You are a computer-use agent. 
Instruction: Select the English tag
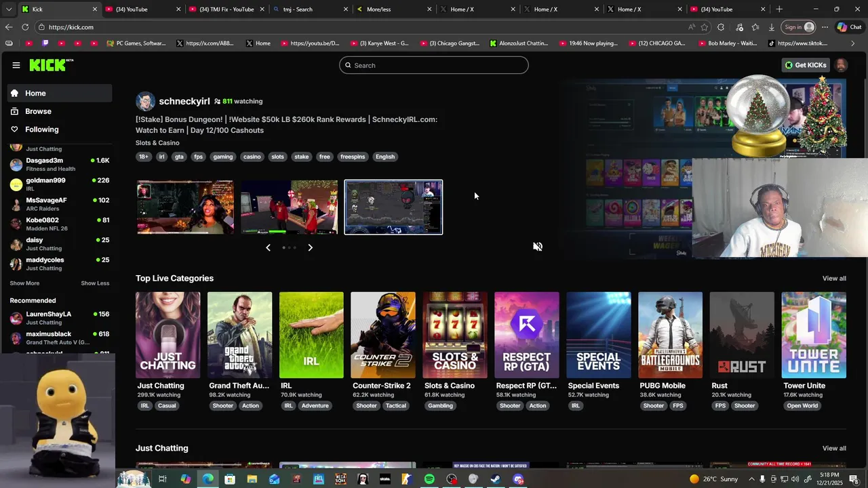(385, 157)
